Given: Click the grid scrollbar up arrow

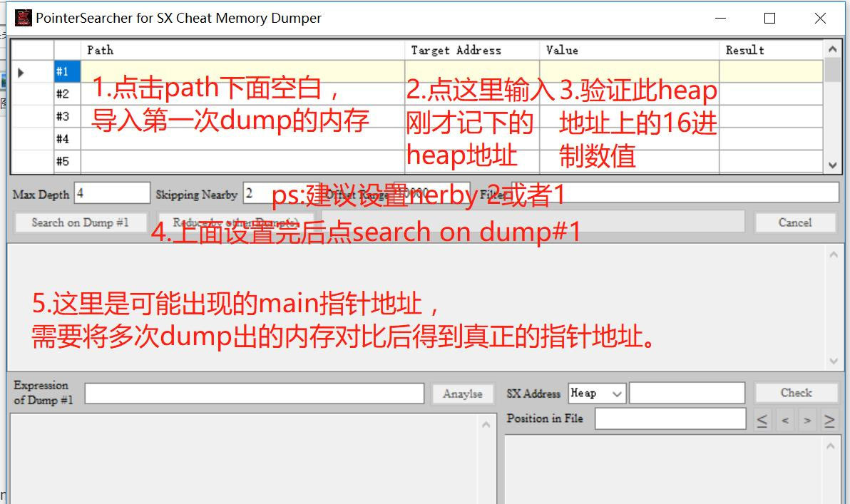Looking at the screenshot, I should 833,49.
